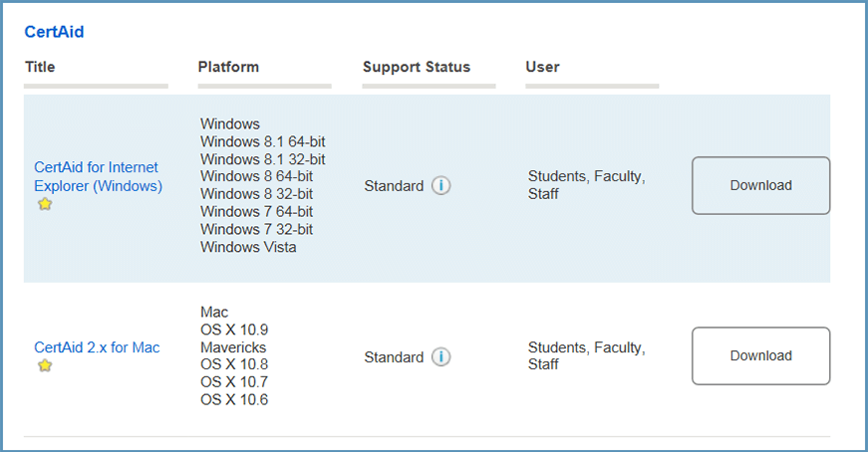868x452 pixels.
Task: Click the star under CertAid 2.x for Mac
Action: point(45,365)
